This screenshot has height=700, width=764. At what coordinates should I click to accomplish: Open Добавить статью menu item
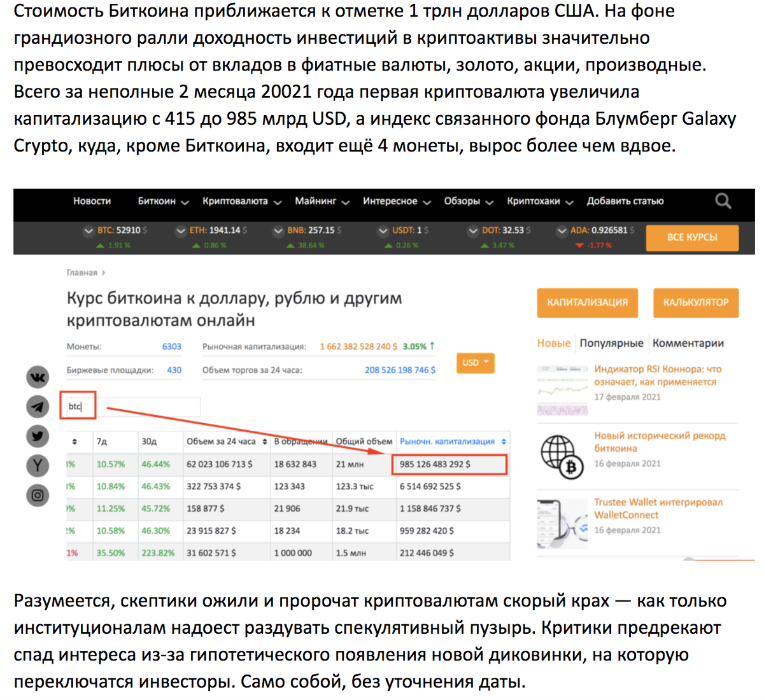pos(625,201)
